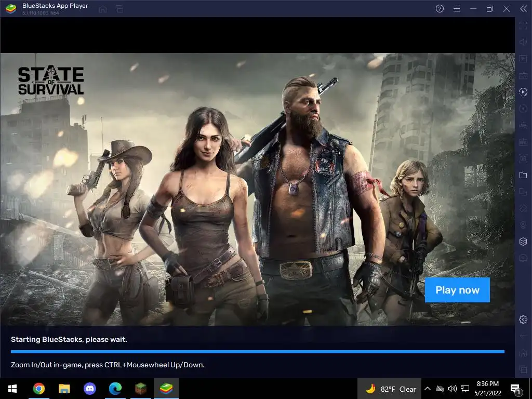Viewport: 532px width, 399px height.
Task: Open the multi-window tabs icon in title bar
Action: click(x=119, y=9)
